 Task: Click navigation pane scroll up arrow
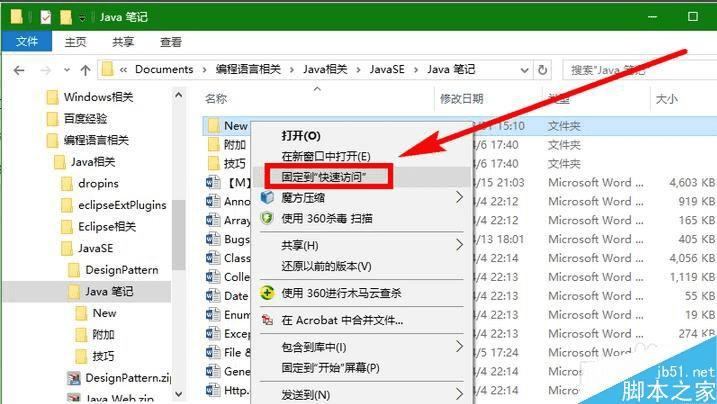[x=179, y=95]
